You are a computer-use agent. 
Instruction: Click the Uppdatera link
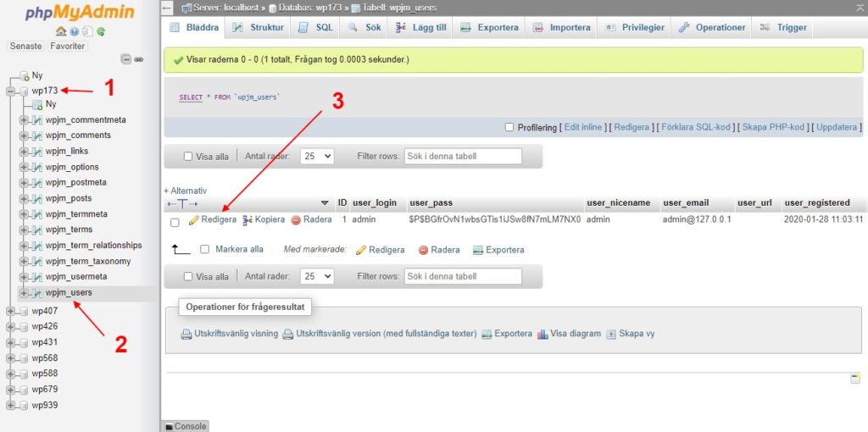click(x=837, y=127)
